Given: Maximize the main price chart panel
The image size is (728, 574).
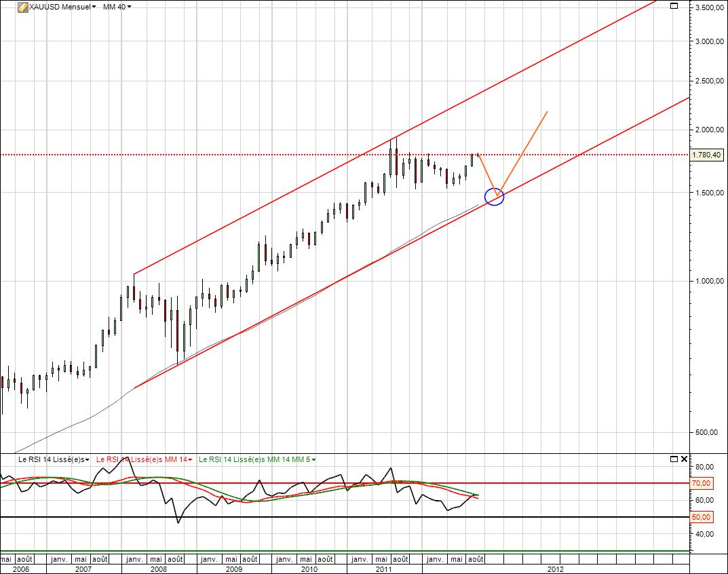Looking at the screenshot, I should pos(674,6).
